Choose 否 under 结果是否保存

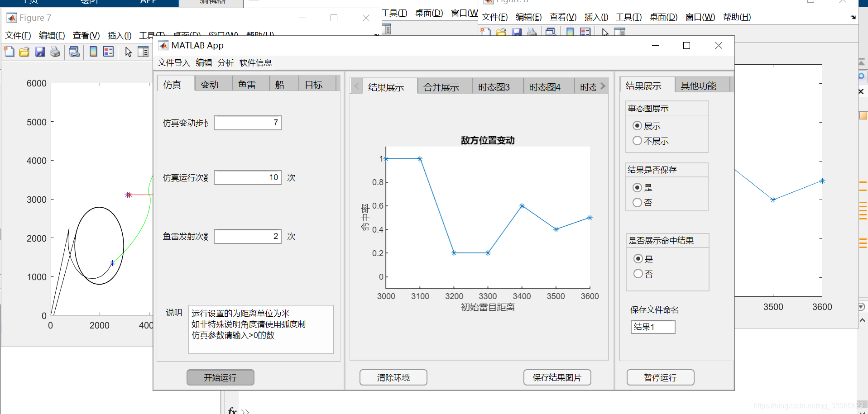[x=637, y=202]
